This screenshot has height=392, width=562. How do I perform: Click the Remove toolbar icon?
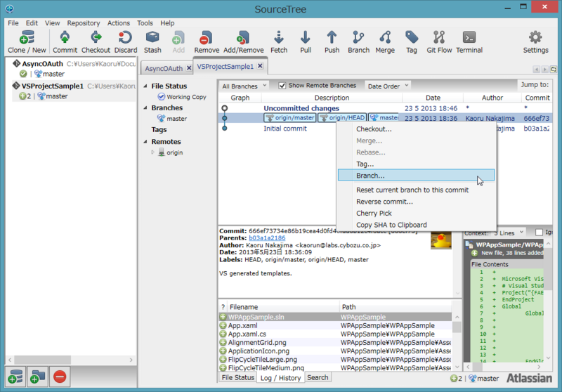coord(207,42)
